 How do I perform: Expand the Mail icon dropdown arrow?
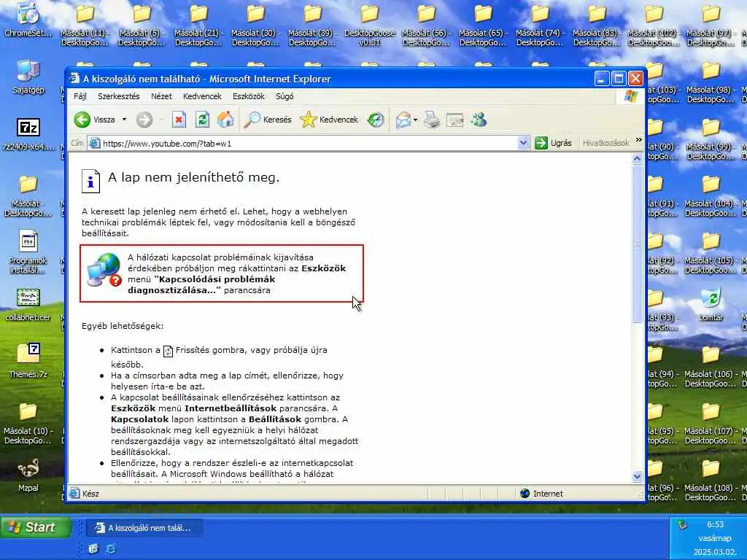pyautogui.click(x=415, y=120)
